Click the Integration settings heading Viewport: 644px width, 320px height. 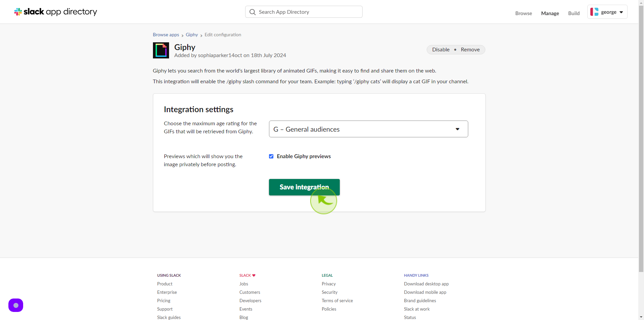point(199,109)
